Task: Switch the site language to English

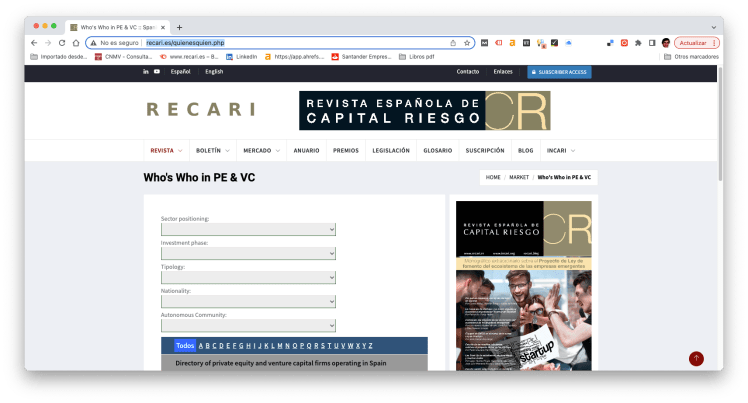Action: click(x=214, y=72)
